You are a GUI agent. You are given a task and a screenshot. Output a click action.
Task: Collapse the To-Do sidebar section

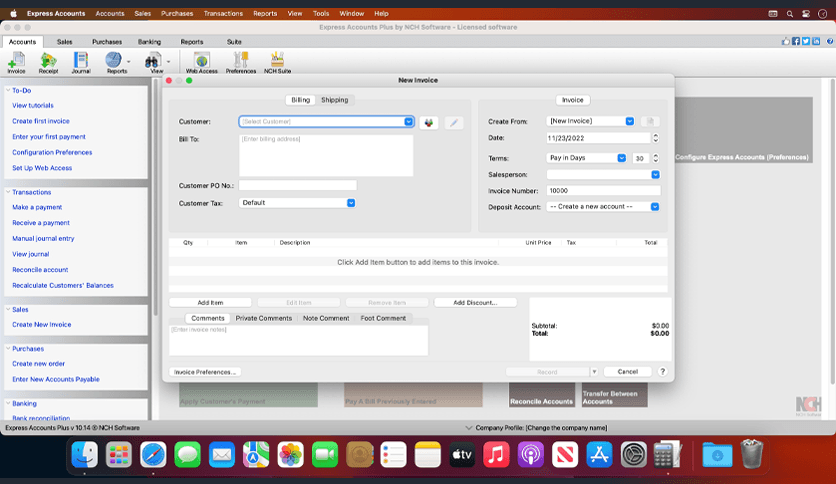(8, 91)
